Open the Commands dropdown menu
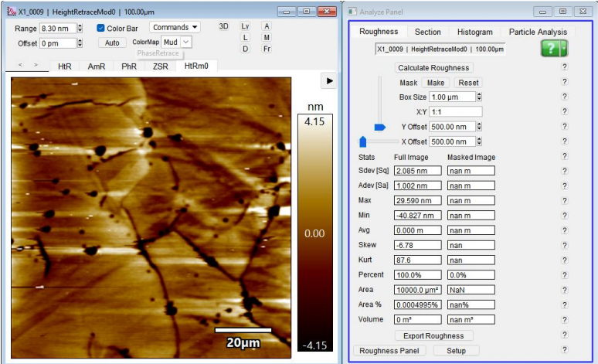 pos(174,27)
